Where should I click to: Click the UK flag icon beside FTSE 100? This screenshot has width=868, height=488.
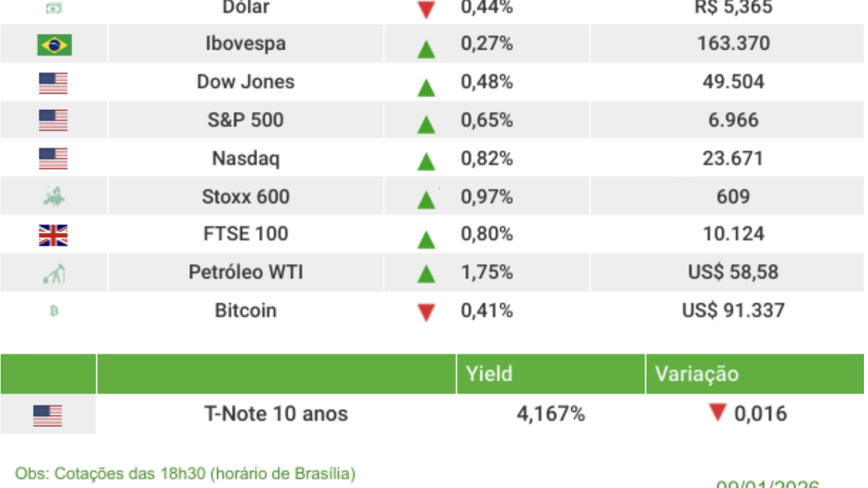(54, 235)
